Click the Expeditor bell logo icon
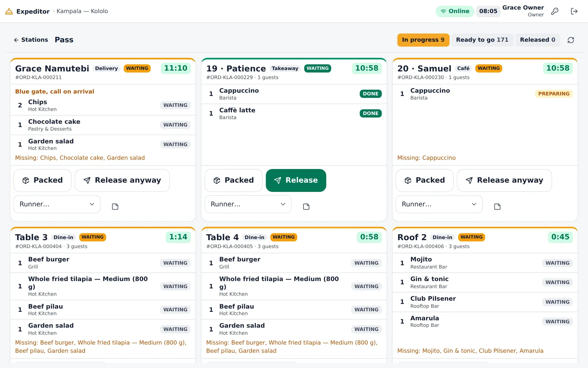Screen dimensions: 588x368 coord(9,11)
